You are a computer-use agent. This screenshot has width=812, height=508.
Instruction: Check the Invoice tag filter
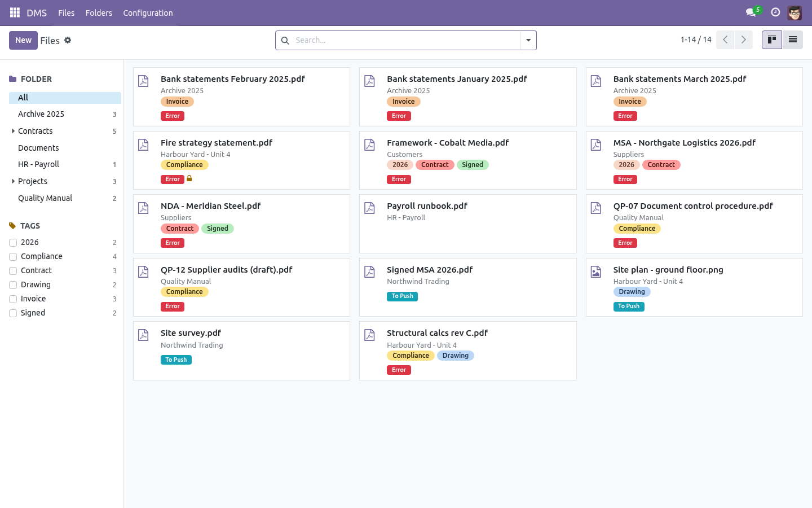pos(13,299)
